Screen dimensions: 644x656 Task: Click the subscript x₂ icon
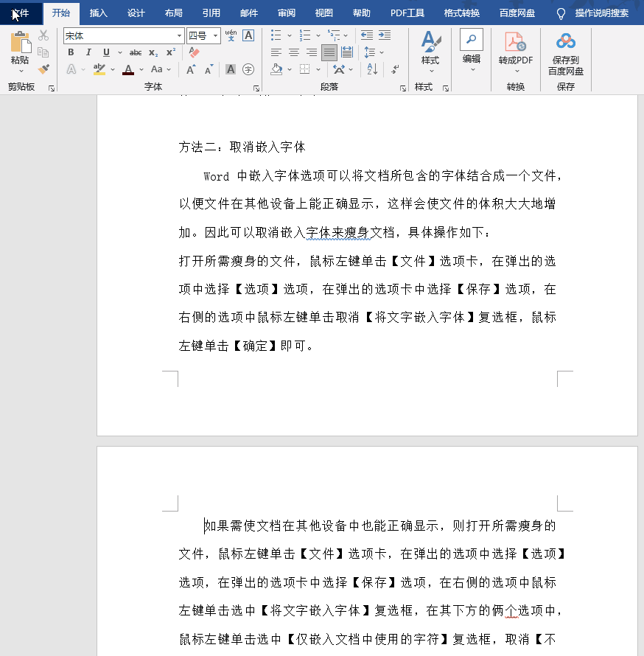point(153,53)
